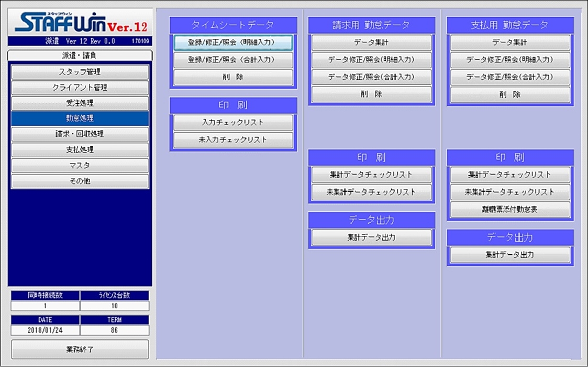
Task: Click 集計データ出力 in the 請求用 column
Action: [x=372, y=238]
